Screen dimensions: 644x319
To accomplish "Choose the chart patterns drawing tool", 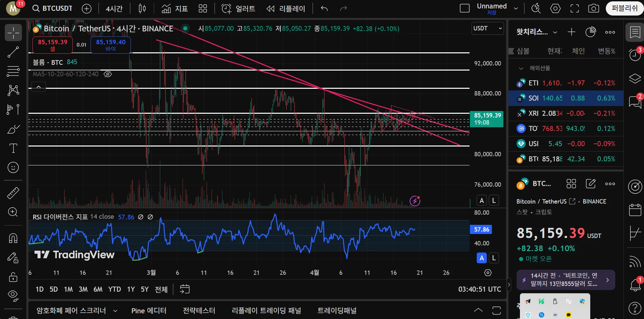I will pyautogui.click(x=13, y=90).
